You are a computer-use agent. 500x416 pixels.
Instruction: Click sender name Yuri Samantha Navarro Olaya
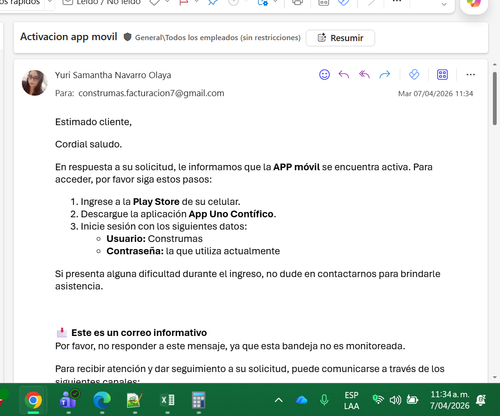click(x=113, y=75)
